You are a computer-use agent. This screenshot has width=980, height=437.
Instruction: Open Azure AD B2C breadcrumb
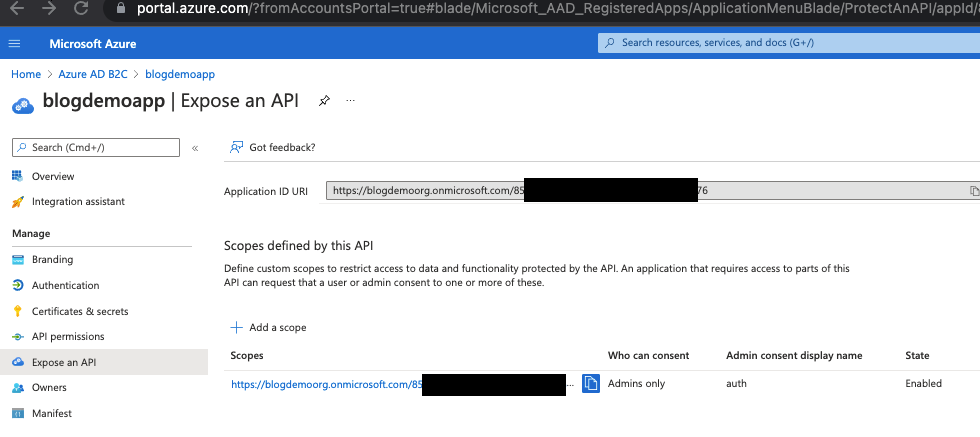tap(92, 74)
